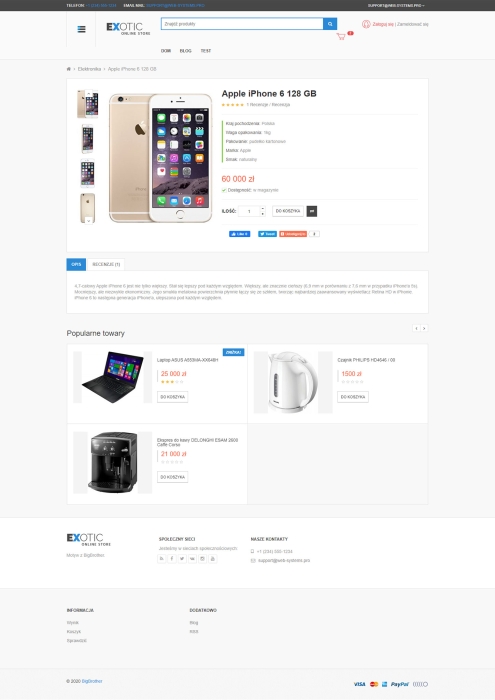Open the YouTube icon in footer
This screenshot has width=495, height=700.
tap(213, 558)
